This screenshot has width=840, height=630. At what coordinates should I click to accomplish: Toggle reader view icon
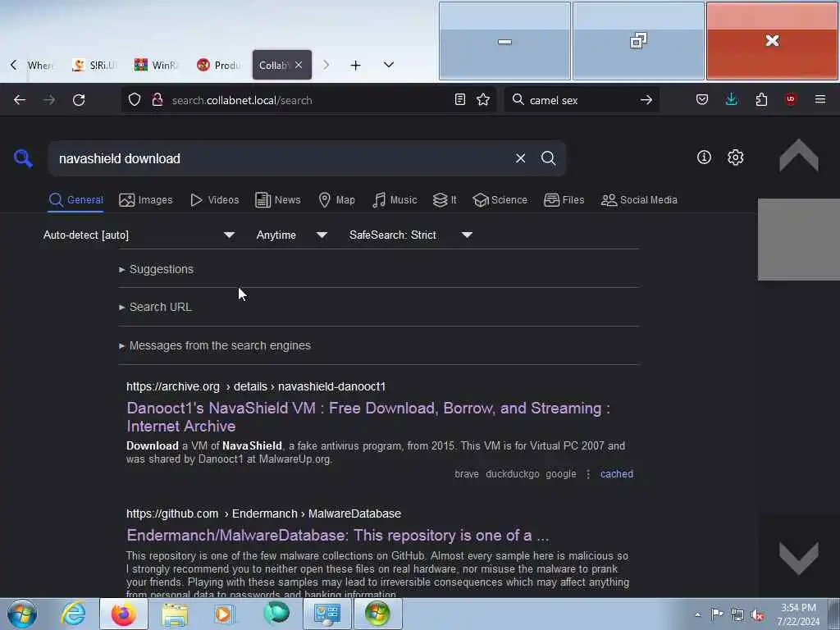[x=459, y=99]
